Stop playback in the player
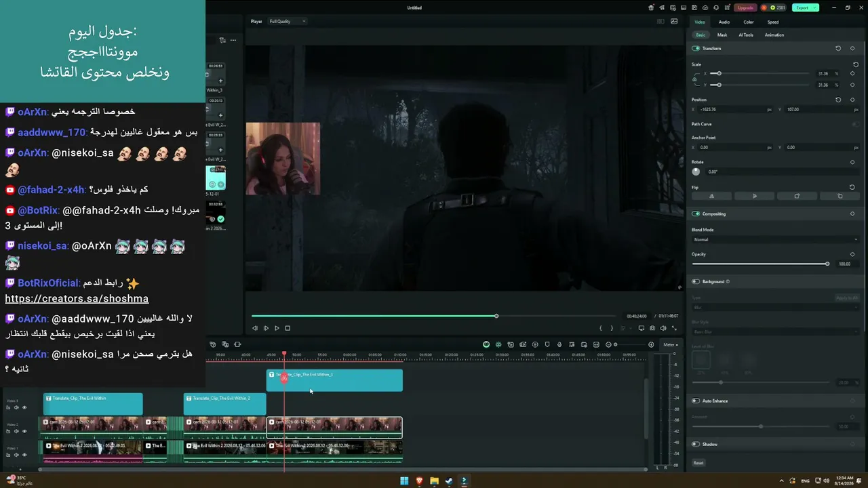The image size is (868, 488). pos(288,328)
